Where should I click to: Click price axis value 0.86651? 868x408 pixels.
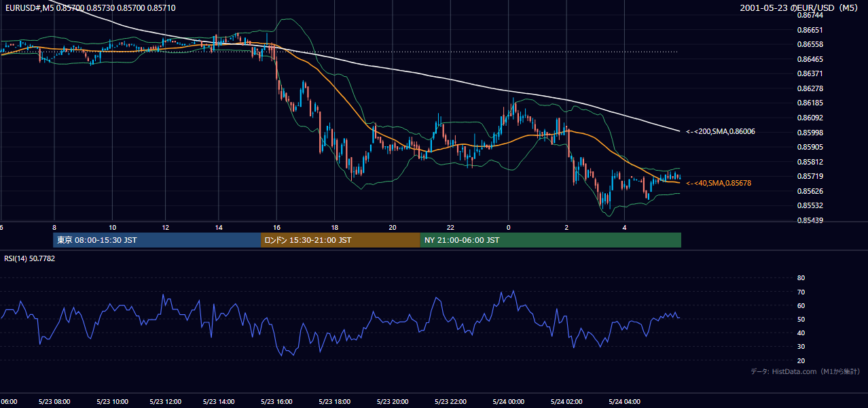click(810, 30)
